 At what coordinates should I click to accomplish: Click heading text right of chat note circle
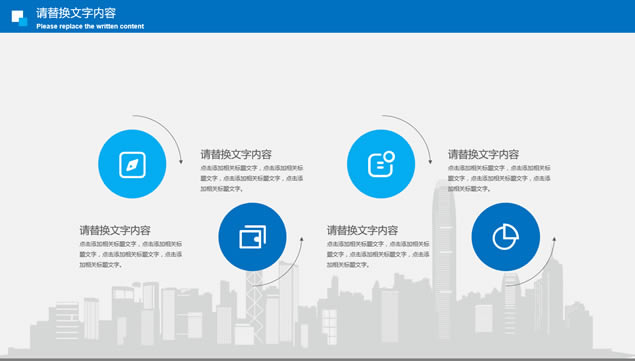point(484,154)
